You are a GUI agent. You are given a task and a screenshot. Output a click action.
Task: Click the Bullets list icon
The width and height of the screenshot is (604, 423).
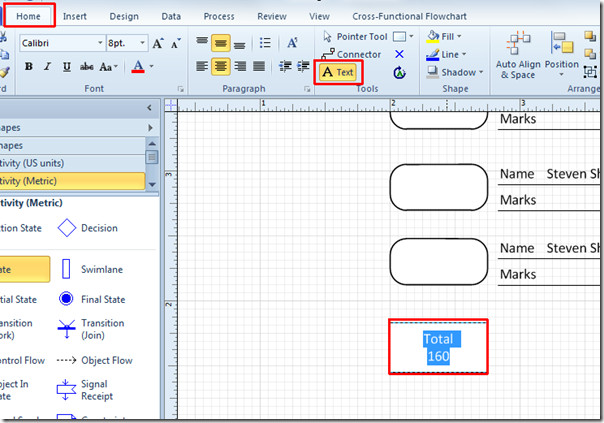tap(265, 42)
